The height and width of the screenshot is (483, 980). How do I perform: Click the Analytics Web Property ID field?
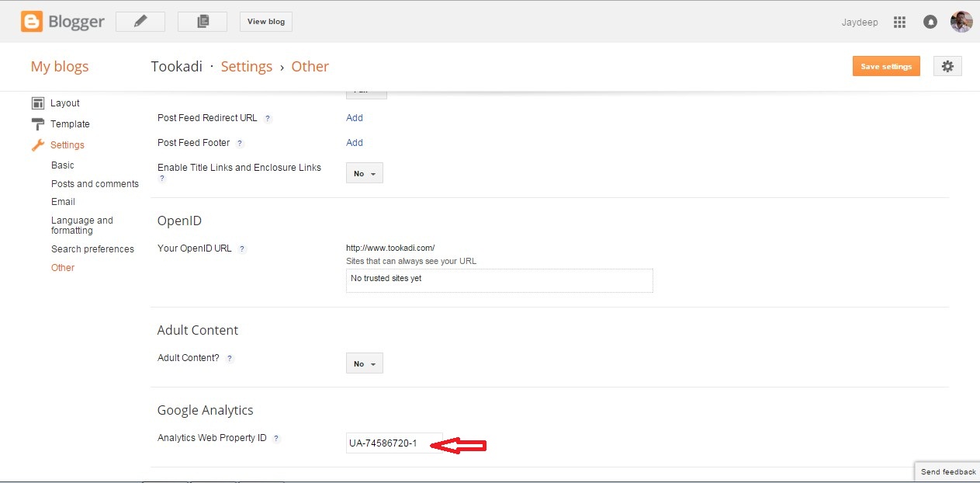click(x=394, y=443)
